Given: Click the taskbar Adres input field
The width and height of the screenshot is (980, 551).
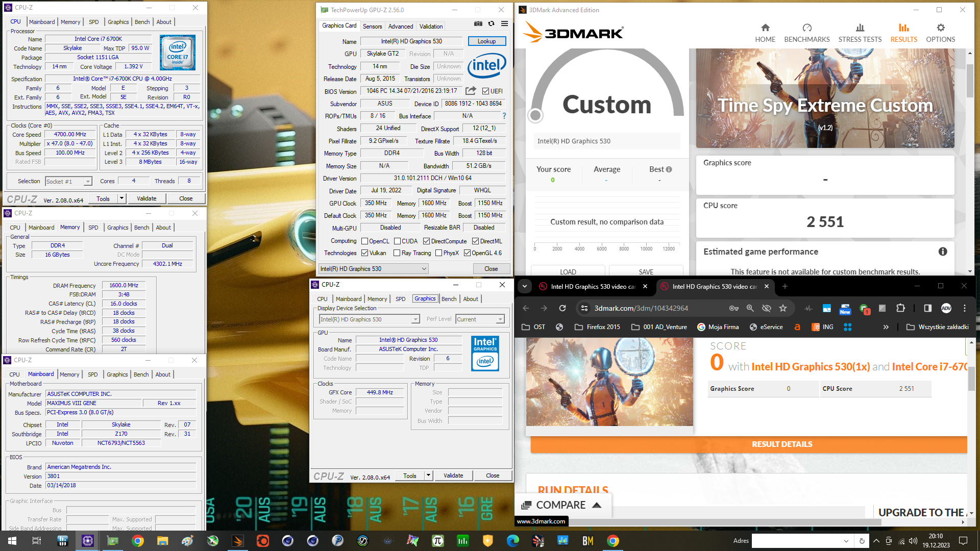Looking at the screenshot, I should point(796,541).
